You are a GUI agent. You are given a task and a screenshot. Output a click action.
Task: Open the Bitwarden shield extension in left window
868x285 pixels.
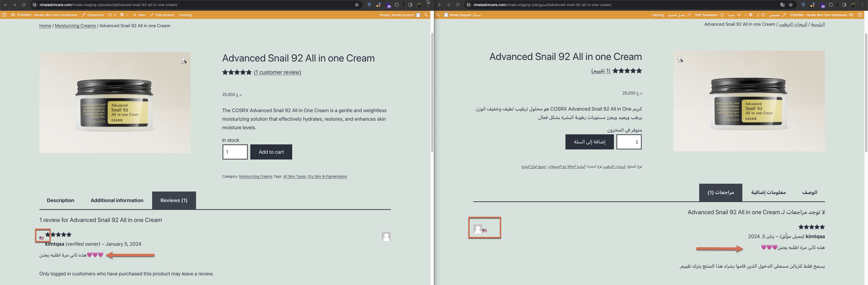pos(369,5)
